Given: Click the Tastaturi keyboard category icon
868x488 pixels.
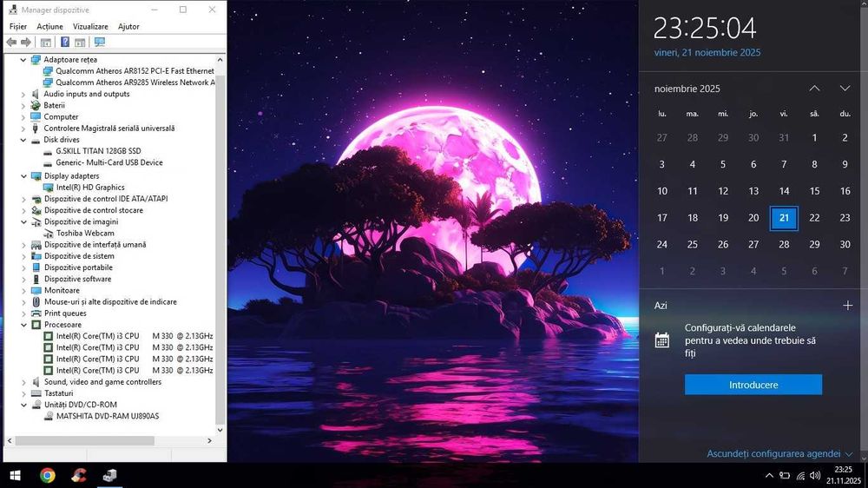Looking at the screenshot, I should click(36, 393).
